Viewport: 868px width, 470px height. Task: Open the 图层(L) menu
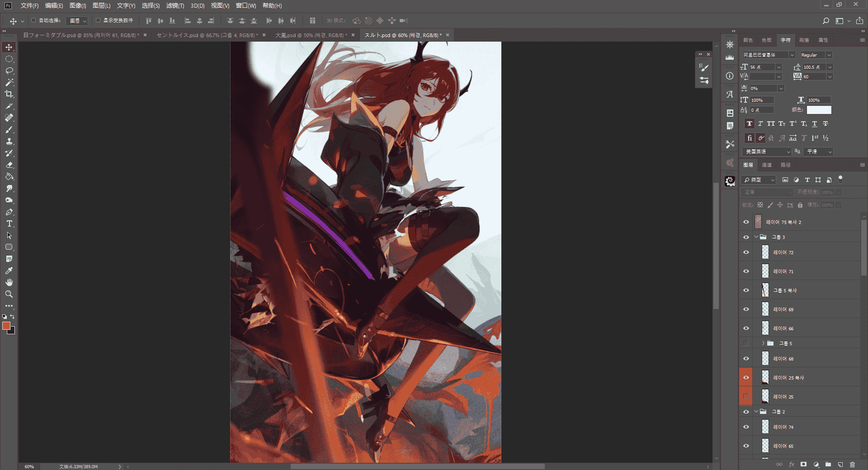101,6
